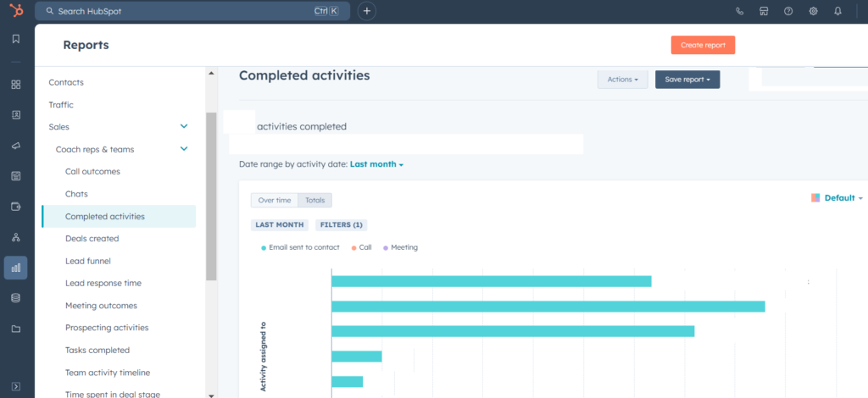Switch chart view to Over time
868x398 pixels.
[275, 201]
